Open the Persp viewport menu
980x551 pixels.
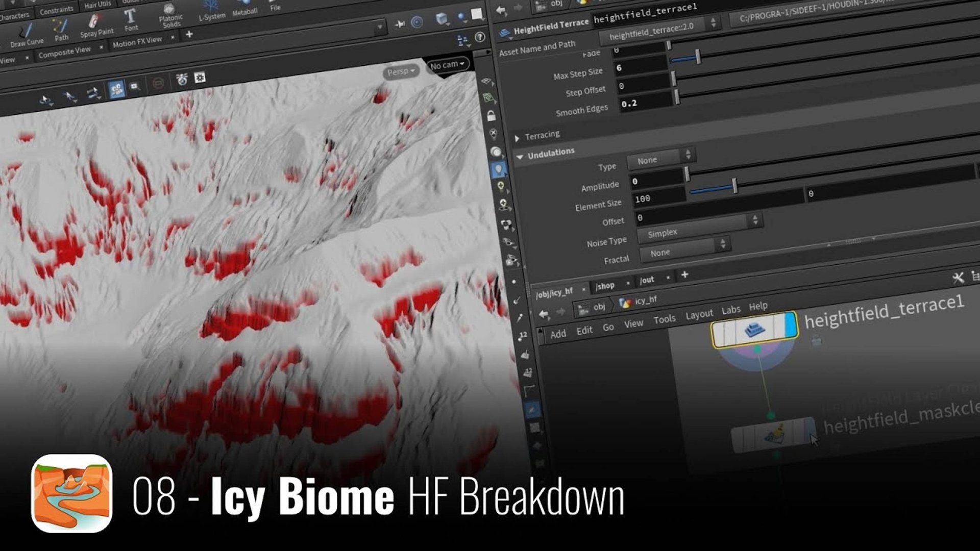click(401, 71)
